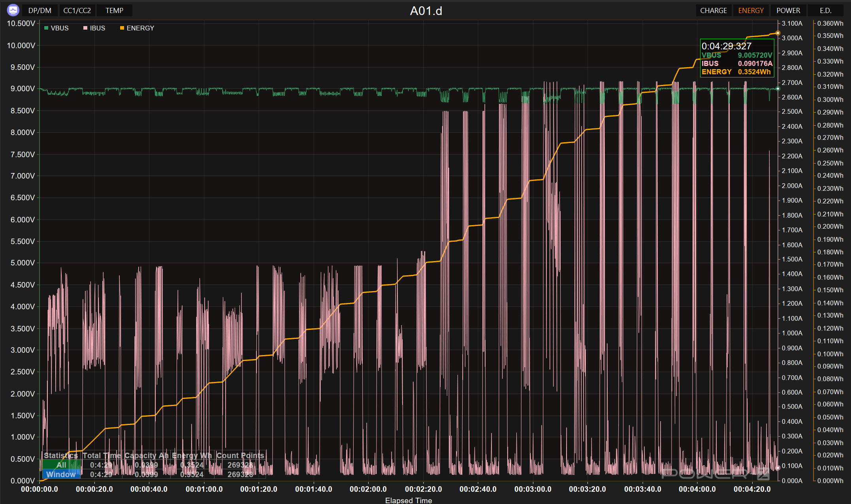The image size is (851, 504).
Task: Click the POWER-Z watermark logo
Action: (x=715, y=473)
